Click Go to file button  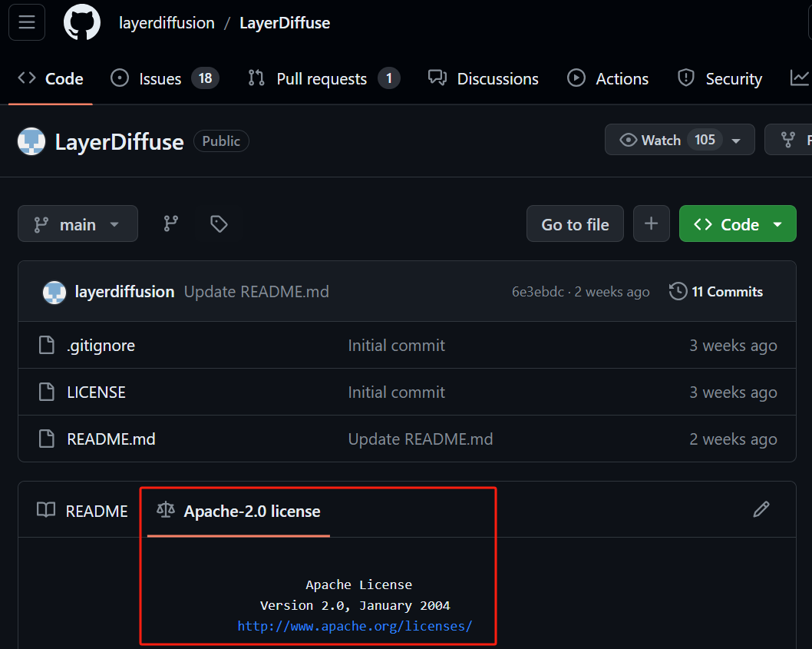tap(575, 224)
